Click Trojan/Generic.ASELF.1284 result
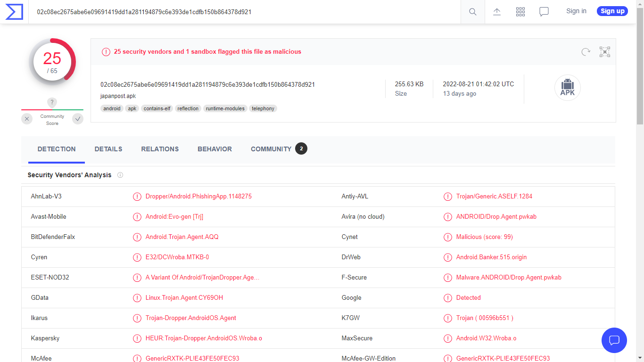 pos(494,197)
